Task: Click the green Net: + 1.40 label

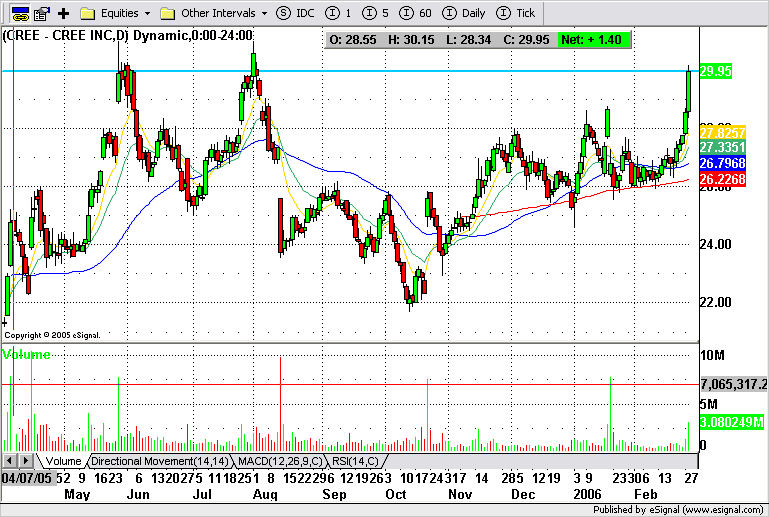Action: coord(594,40)
